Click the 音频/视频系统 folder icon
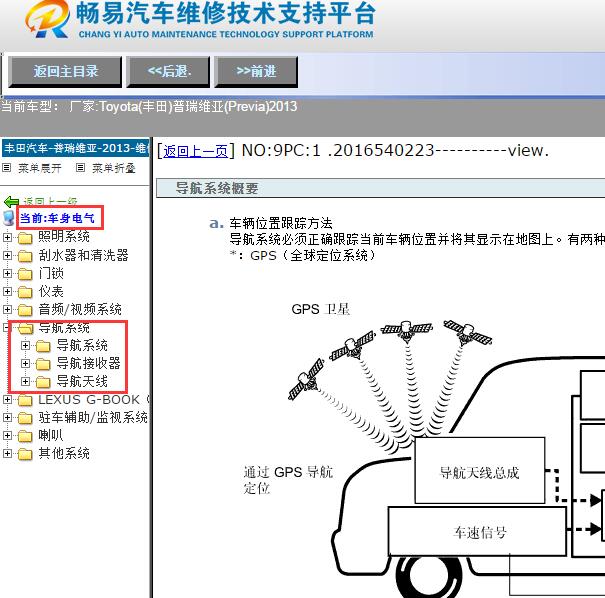 25,310
